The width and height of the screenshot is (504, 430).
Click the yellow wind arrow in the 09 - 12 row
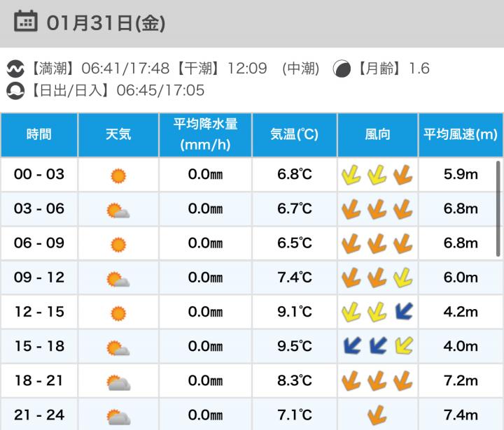pyautogui.click(x=403, y=278)
